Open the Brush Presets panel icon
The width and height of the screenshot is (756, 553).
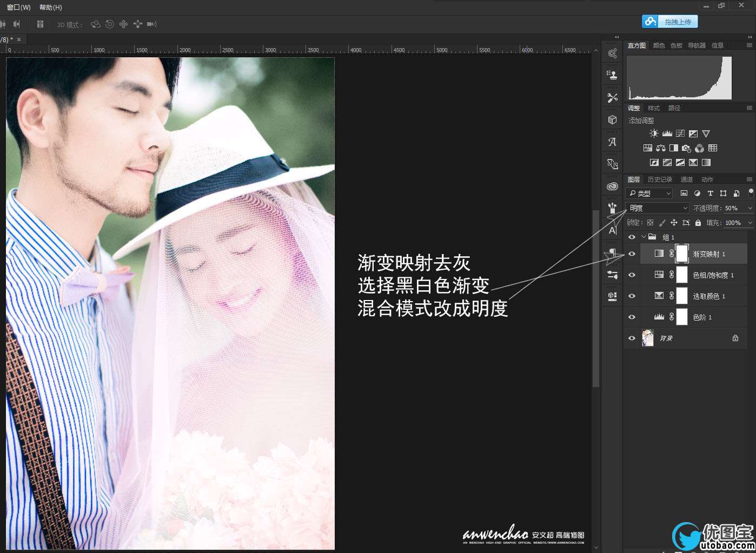(612, 208)
